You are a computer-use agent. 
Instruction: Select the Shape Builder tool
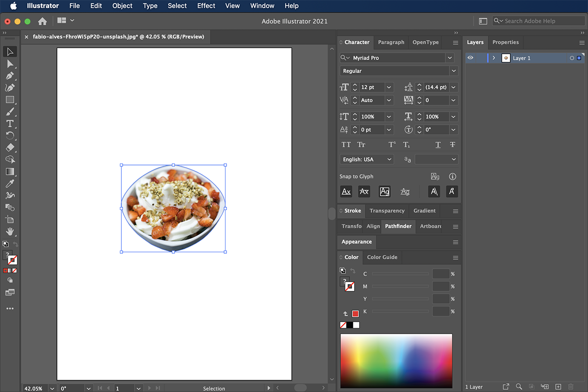[10, 159]
